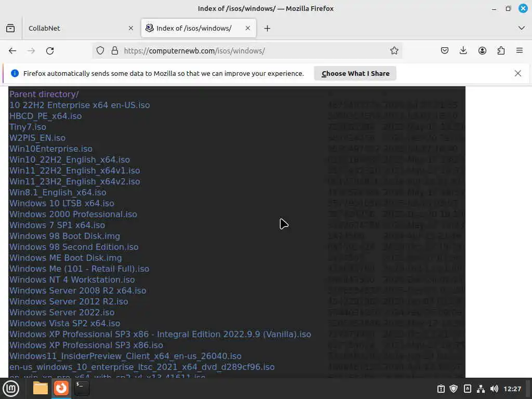The height and width of the screenshot is (399, 532).
Task: Download 10 22H2 Enterprise x64 en-US.iso
Action: 79,105
